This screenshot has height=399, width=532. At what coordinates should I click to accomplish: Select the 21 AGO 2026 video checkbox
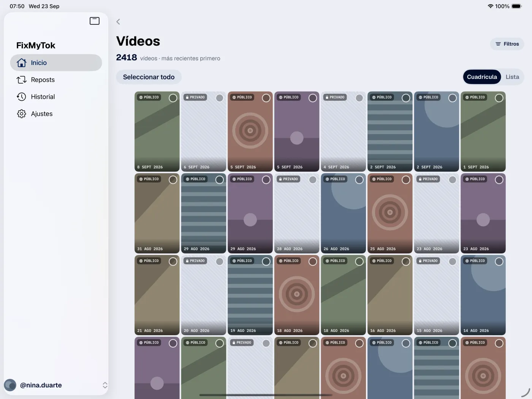[x=173, y=261]
